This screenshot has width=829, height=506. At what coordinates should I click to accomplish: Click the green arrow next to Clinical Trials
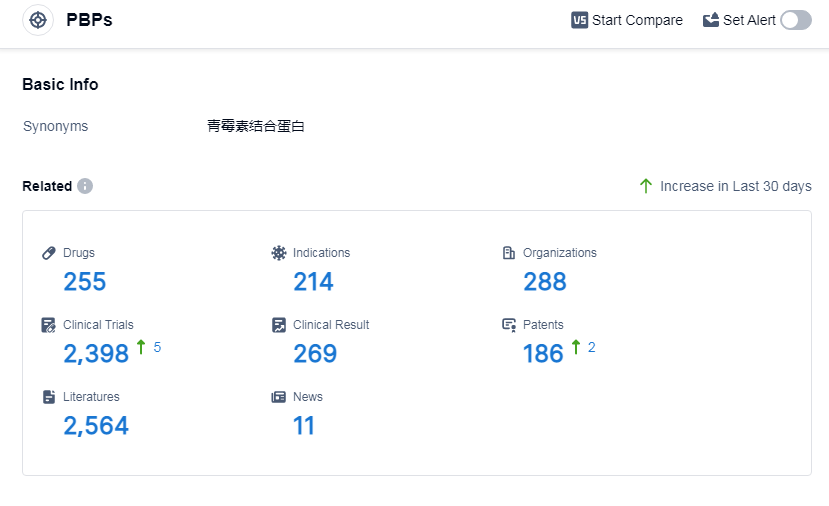[141, 347]
